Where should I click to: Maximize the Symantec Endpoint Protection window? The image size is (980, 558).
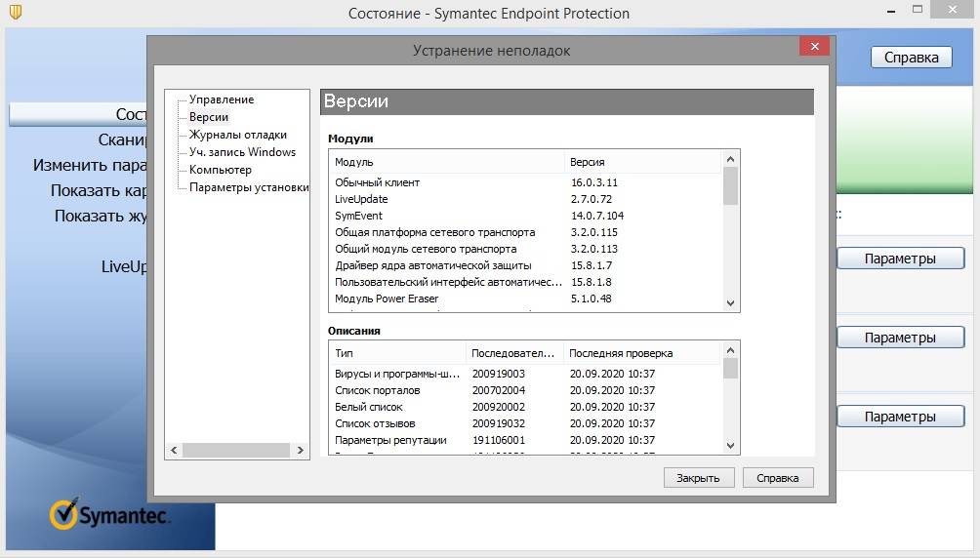pos(918,10)
